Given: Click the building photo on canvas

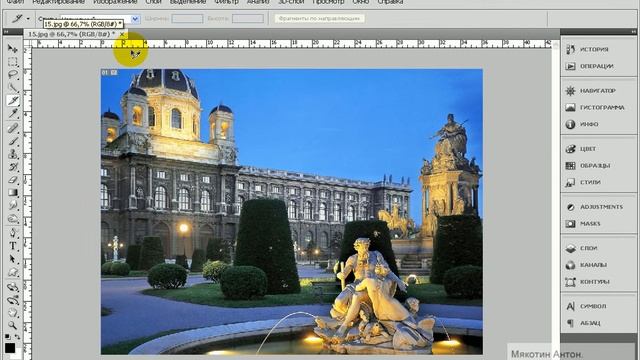Looking at the screenshot, I should 291,211.
